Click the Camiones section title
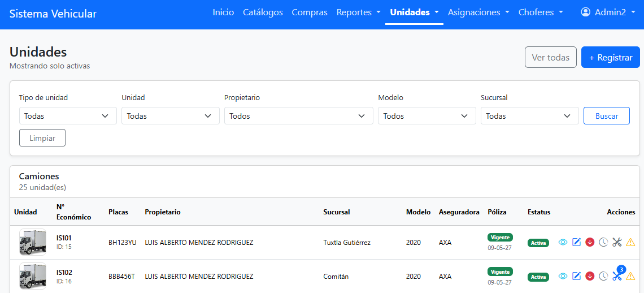The height and width of the screenshot is (293, 644). pyautogui.click(x=39, y=176)
